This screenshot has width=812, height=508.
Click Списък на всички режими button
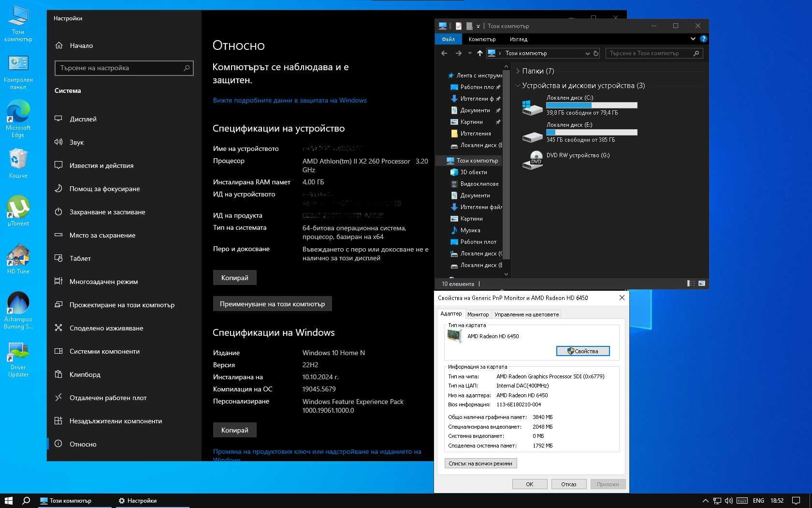(x=480, y=463)
